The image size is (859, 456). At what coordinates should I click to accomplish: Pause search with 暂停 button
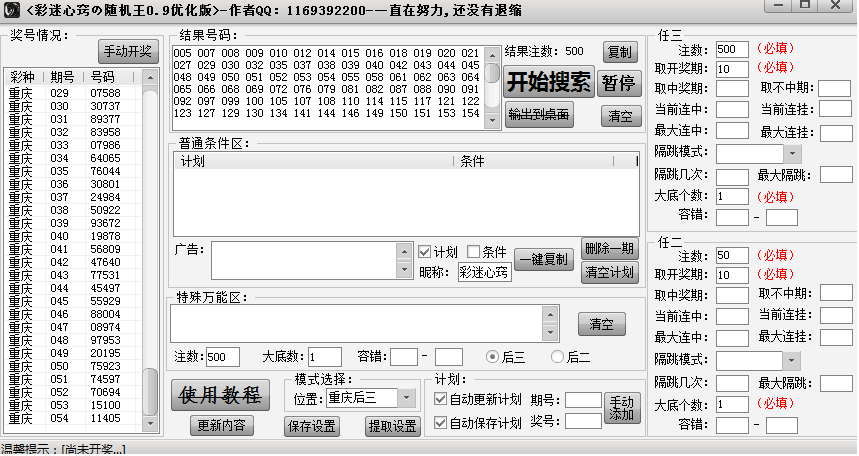619,83
